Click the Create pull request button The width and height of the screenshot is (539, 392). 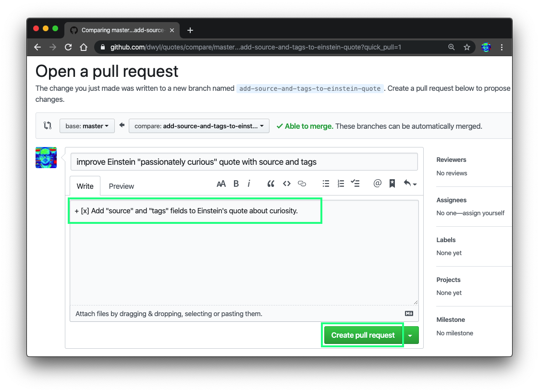coord(362,335)
